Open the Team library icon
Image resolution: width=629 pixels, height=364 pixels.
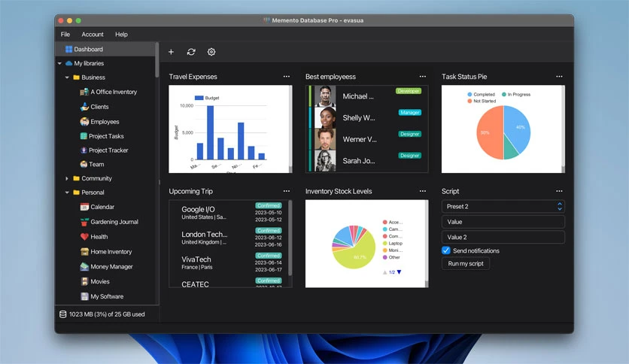84,164
